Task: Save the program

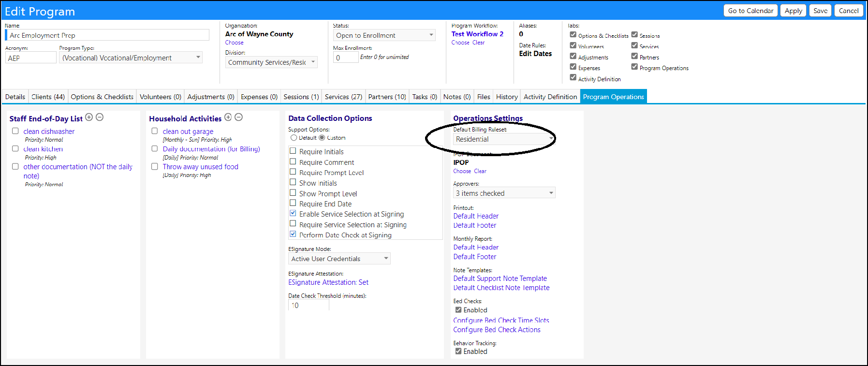Action: click(x=821, y=11)
